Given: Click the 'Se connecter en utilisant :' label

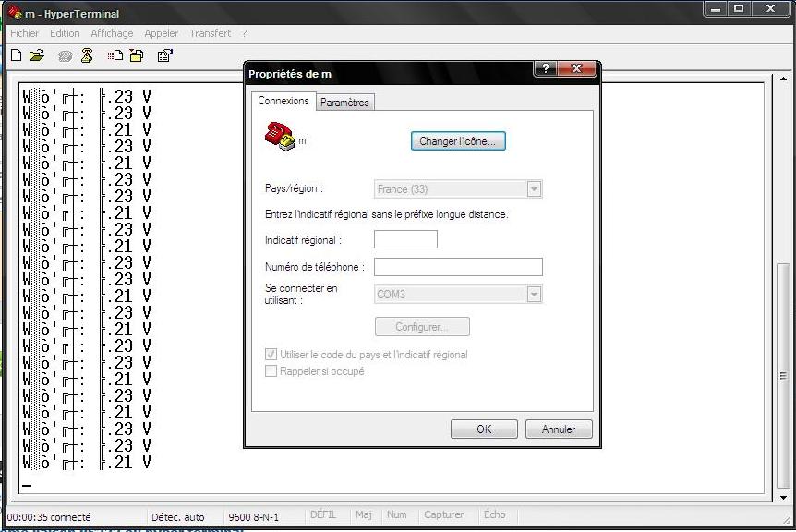Looking at the screenshot, I should click(x=300, y=294).
